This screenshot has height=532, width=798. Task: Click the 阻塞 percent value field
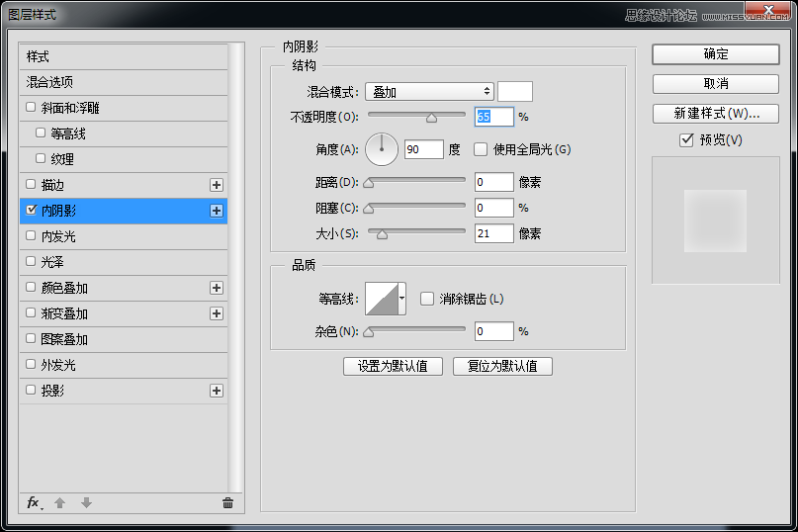click(494, 208)
